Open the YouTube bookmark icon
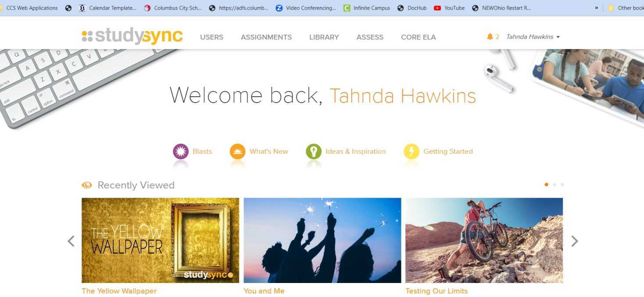644x297 pixels. 437,8
